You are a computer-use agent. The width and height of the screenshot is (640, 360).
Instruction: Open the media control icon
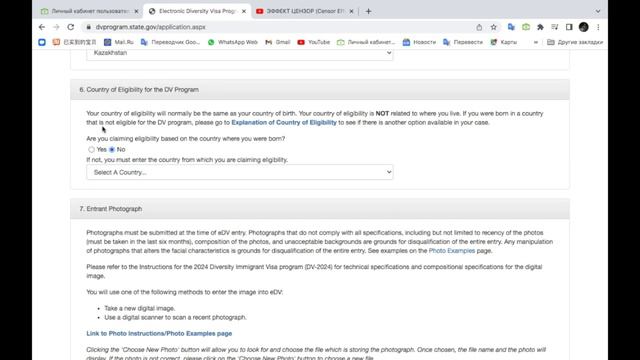pos(554,27)
